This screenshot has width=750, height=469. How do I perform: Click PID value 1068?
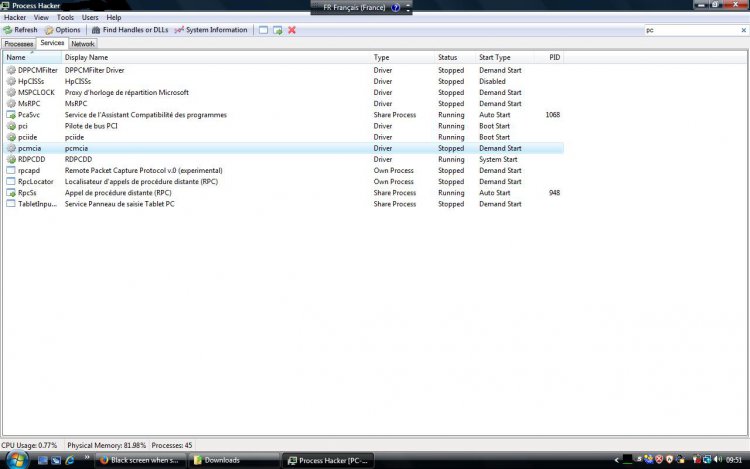(552, 115)
